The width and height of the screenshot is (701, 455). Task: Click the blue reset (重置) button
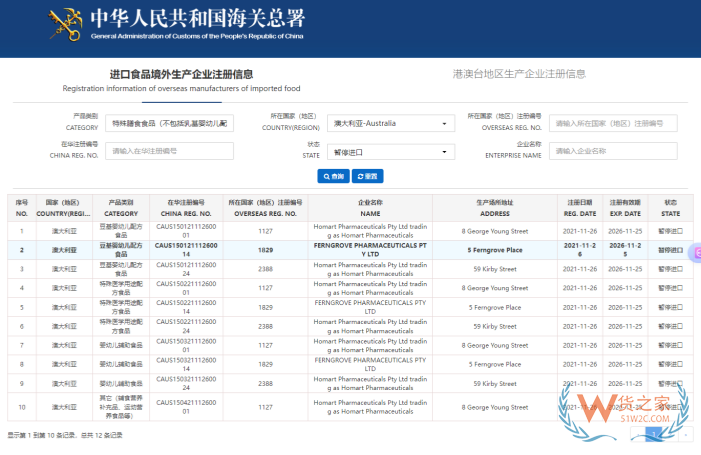(367, 176)
